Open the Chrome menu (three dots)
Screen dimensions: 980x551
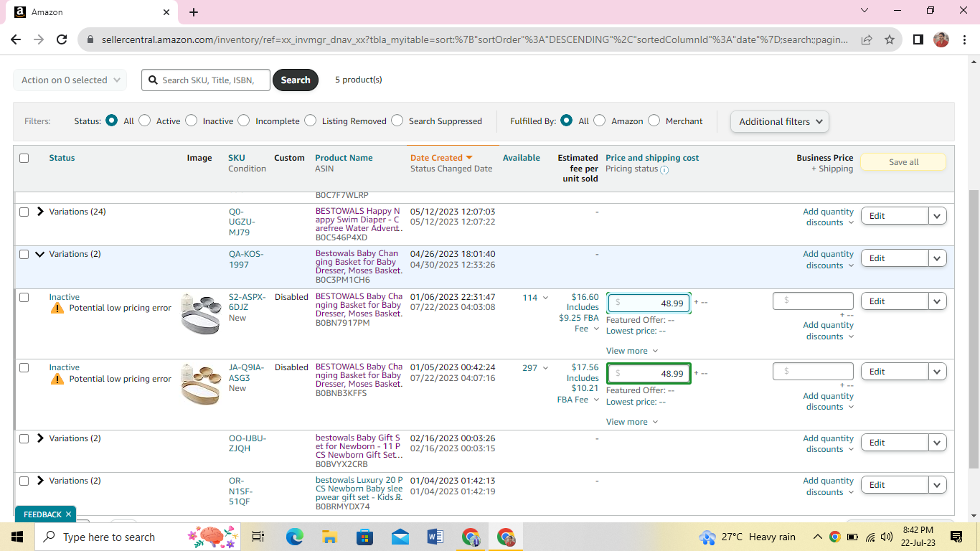point(964,39)
